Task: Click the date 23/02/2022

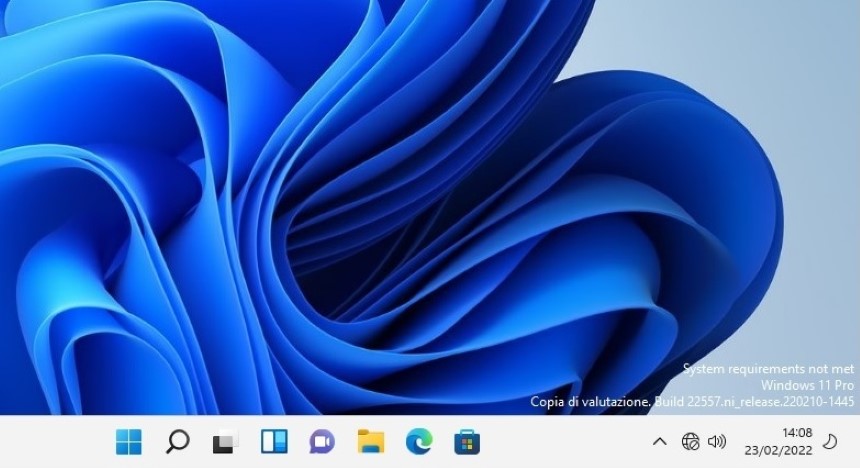Action: pyautogui.click(x=778, y=450)
